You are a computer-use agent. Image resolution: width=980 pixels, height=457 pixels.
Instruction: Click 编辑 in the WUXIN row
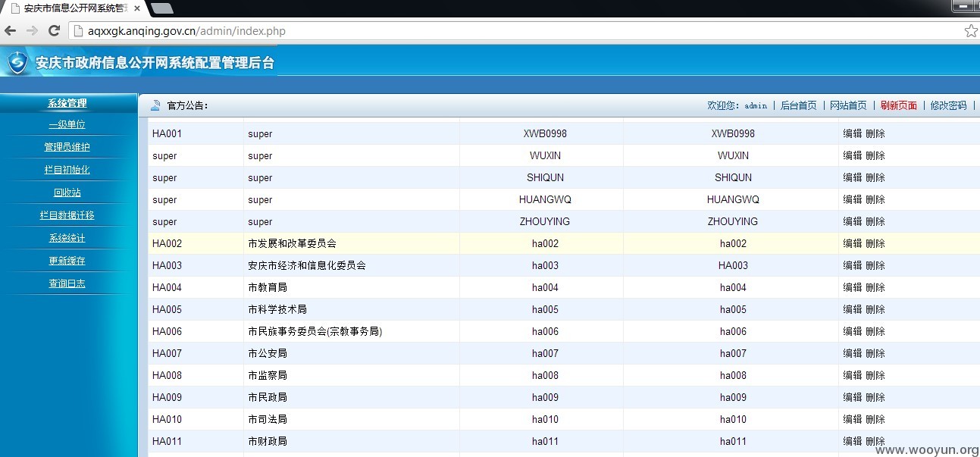click(853, 155)
